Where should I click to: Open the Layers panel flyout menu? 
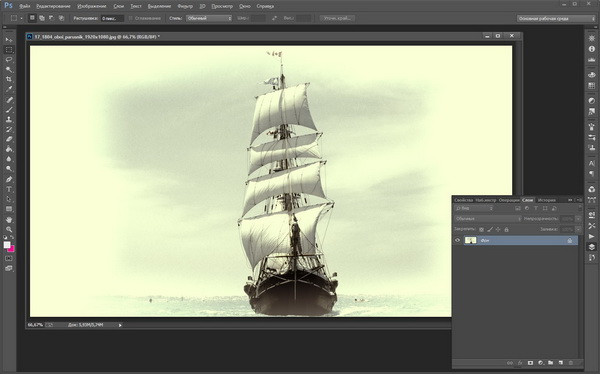point(580,200)
